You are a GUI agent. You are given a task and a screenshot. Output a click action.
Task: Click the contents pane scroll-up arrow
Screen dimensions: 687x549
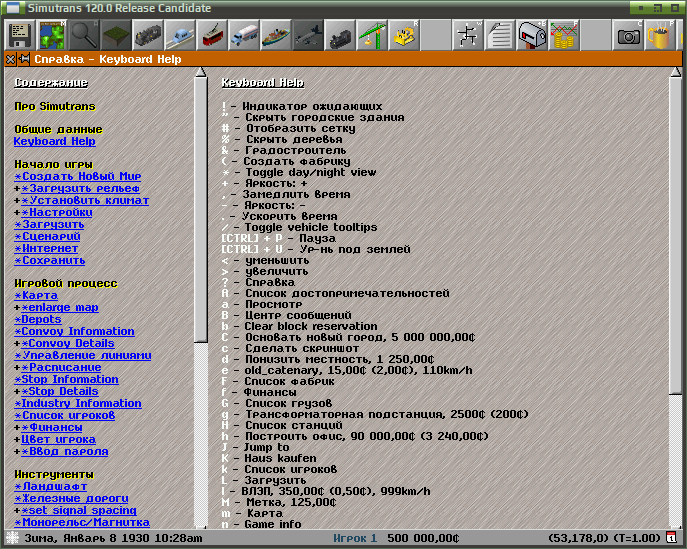click(x=201, y=72)
